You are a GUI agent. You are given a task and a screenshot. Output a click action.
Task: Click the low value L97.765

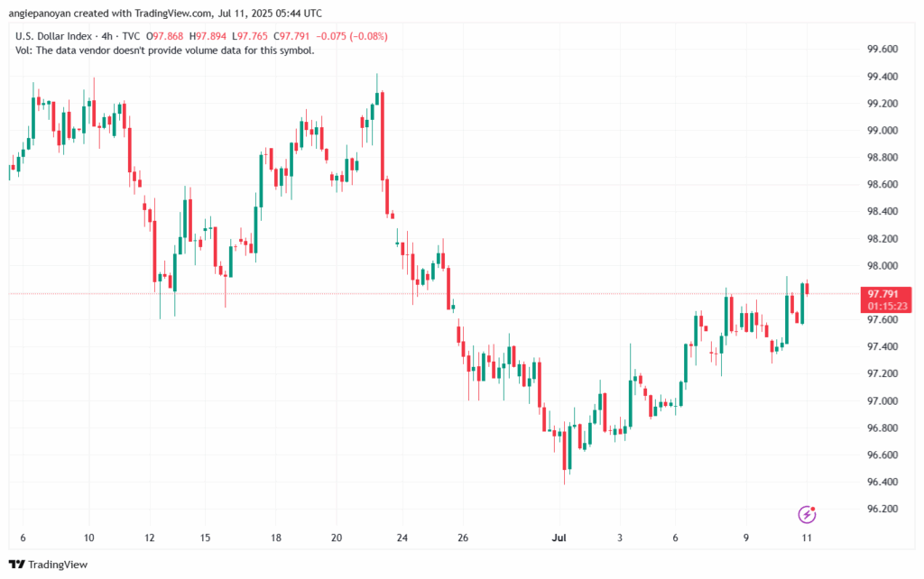pos(249,36)
